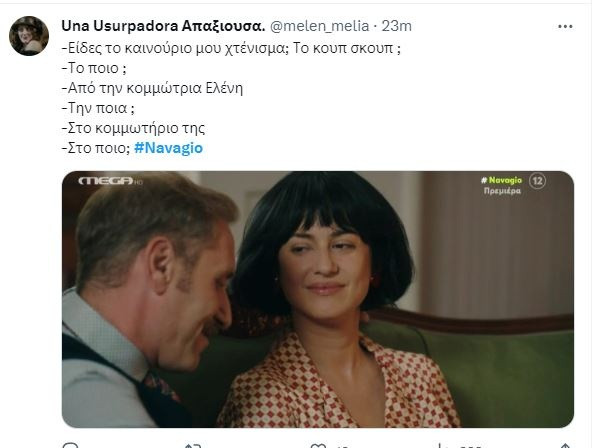Click the line 'Από την κομμώτρια Ελένη'

tap(152, 88)
